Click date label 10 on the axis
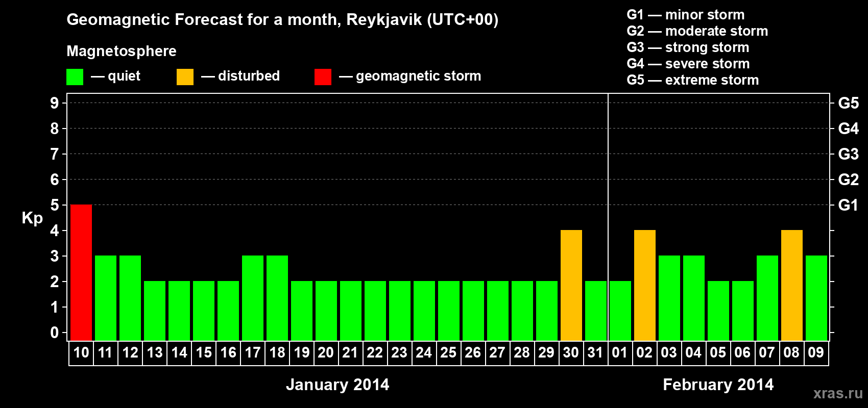Image resolution: width=868 pixels, height=408 pixels. tap(81, 352)
